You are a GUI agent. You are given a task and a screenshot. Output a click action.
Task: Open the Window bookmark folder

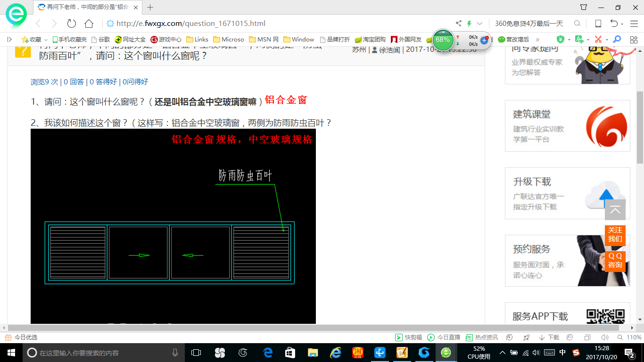(x=299, y=40)
